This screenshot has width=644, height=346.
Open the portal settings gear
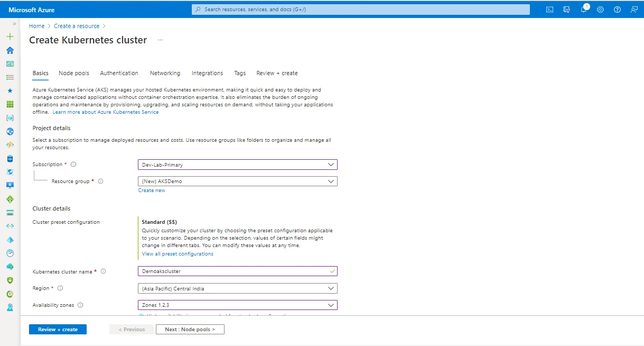pos(600,9)
